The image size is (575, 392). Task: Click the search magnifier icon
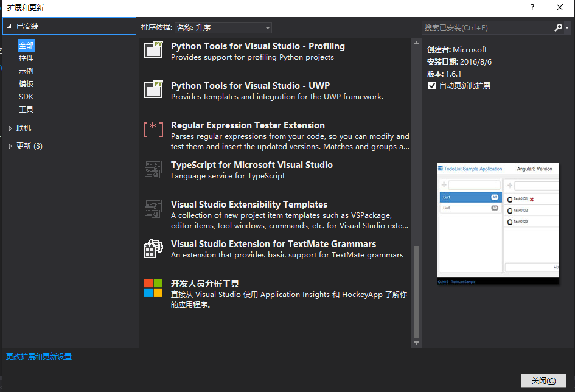click(x=558, y=27)
